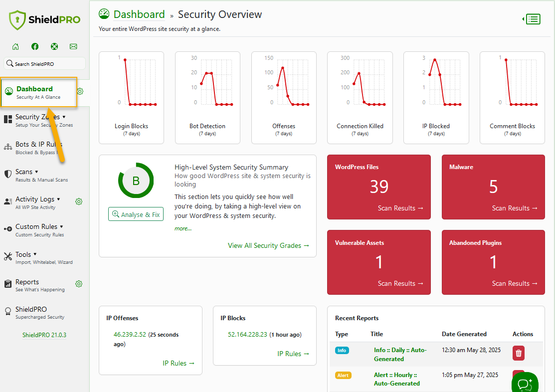
Task: Click the 1:05 pm May 27, 2025 date
Action: 470,375
